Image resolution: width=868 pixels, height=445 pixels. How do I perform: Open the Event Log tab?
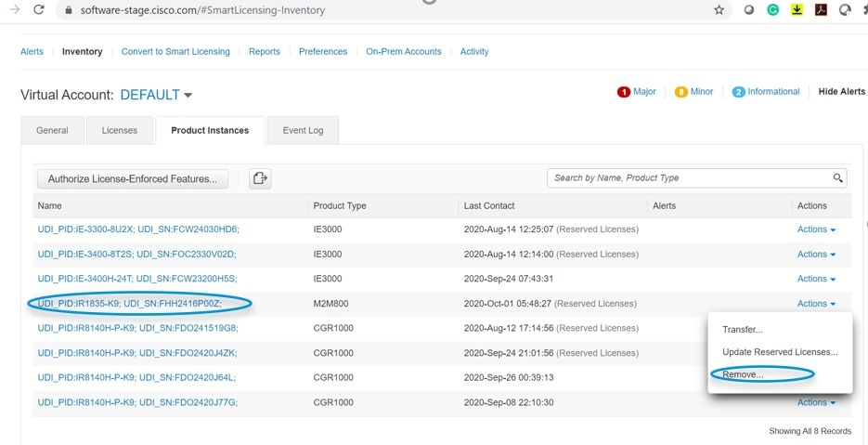pos(303,131)
